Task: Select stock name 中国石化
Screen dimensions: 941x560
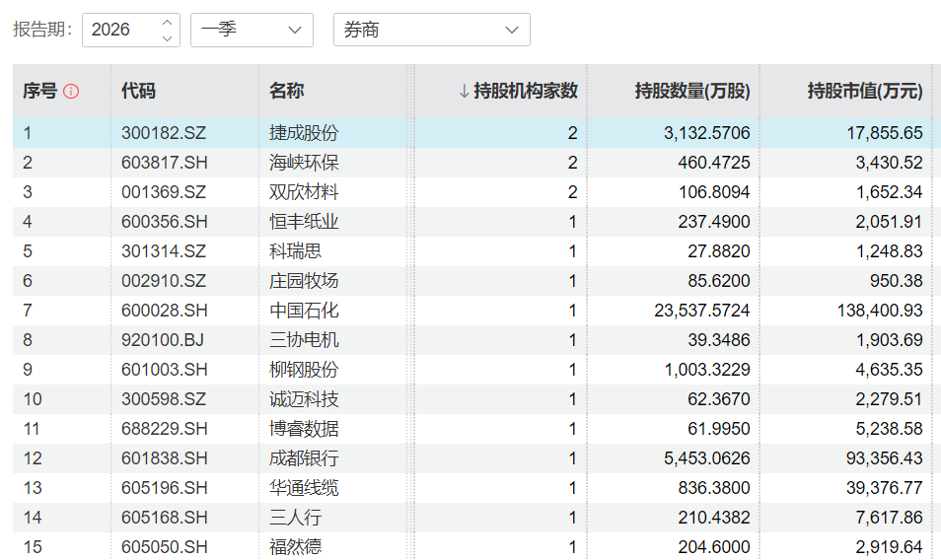Action: (x=304, y=311)
